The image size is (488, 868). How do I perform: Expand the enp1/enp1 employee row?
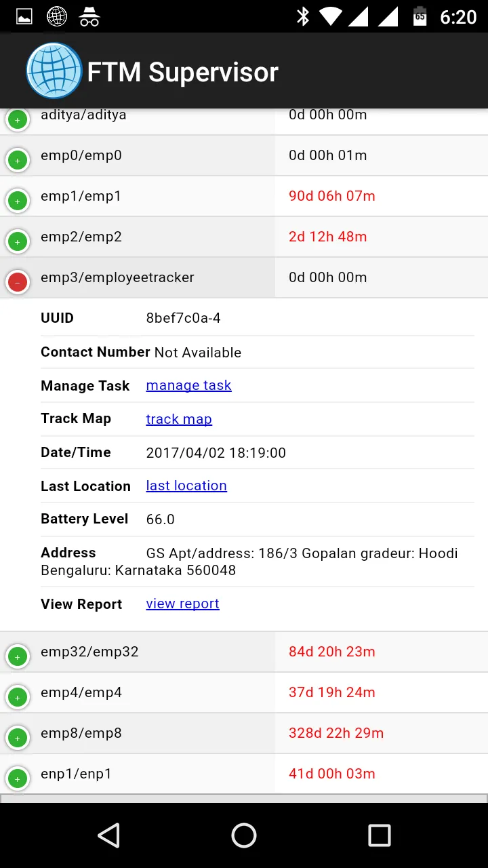tap(18, 778)
